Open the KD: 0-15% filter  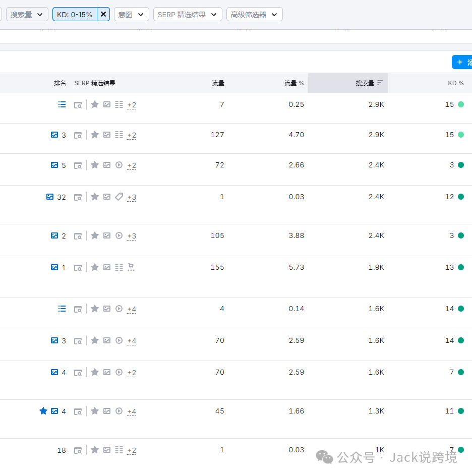75,14
